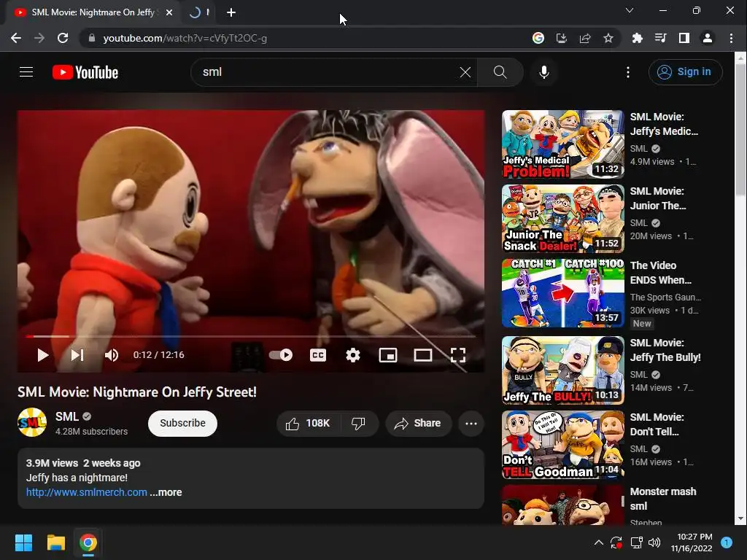
Task: Enter fullscreen mode
Action: [x=458, y=355]
